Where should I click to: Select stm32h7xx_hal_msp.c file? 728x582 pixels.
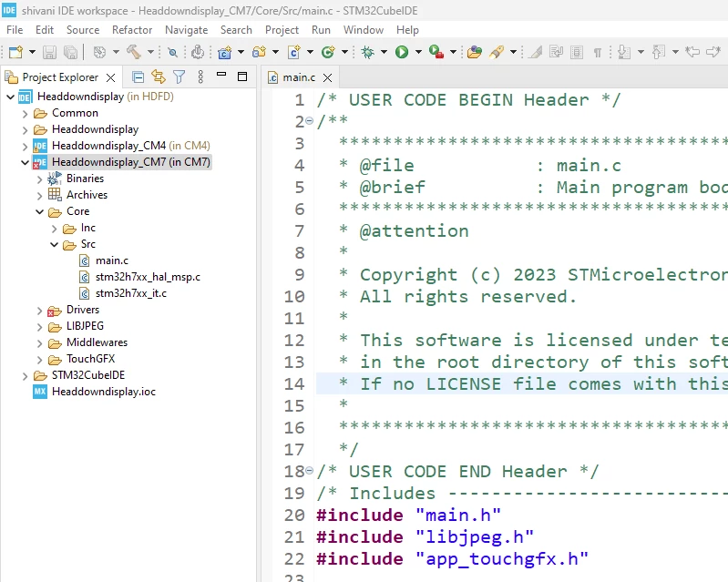click(148, 277)
